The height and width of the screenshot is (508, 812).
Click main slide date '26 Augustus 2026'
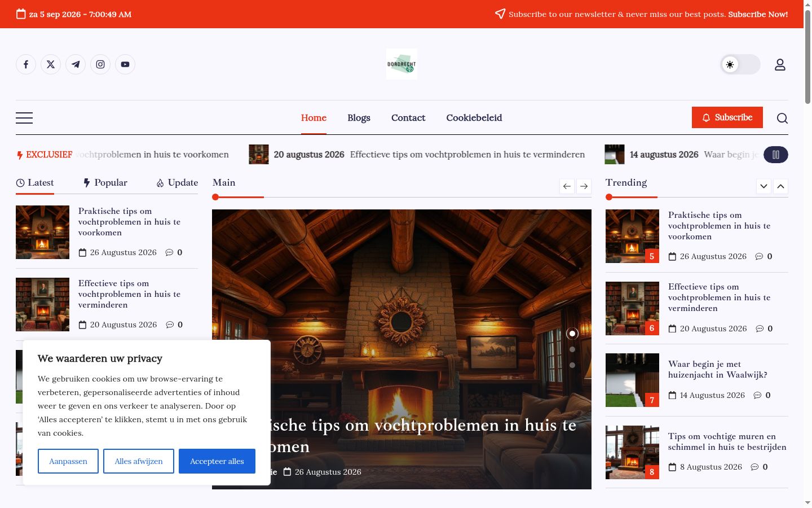[328, 472]
